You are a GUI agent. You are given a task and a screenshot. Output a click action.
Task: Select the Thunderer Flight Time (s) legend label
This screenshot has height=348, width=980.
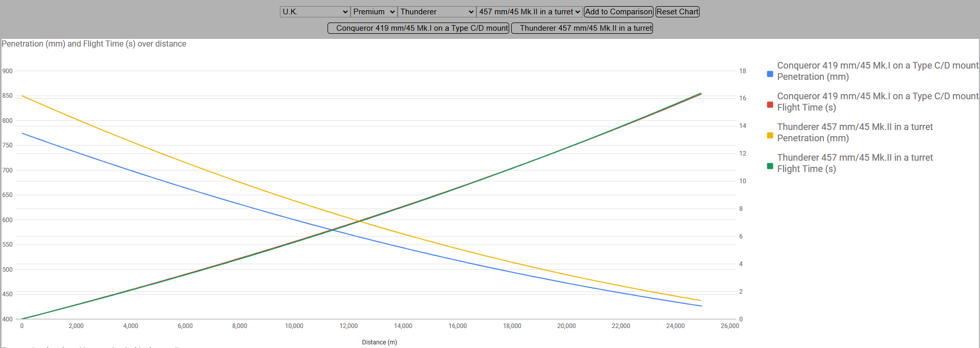(x=855, y=163)
